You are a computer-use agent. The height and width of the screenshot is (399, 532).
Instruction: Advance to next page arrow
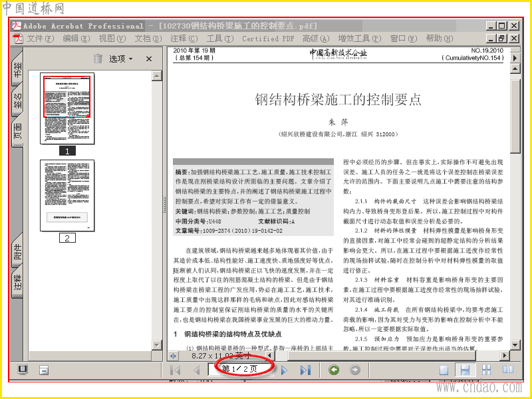pos(285,370)
